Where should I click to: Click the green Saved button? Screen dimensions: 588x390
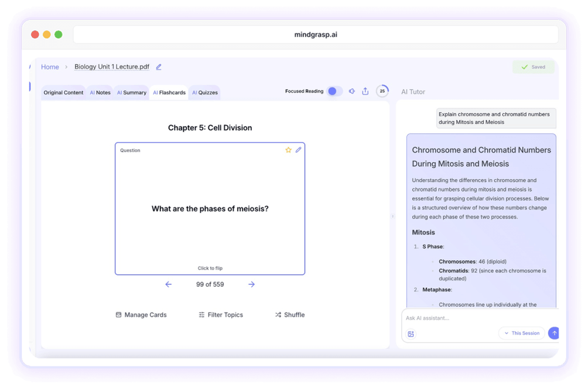(x=533, y=67)
